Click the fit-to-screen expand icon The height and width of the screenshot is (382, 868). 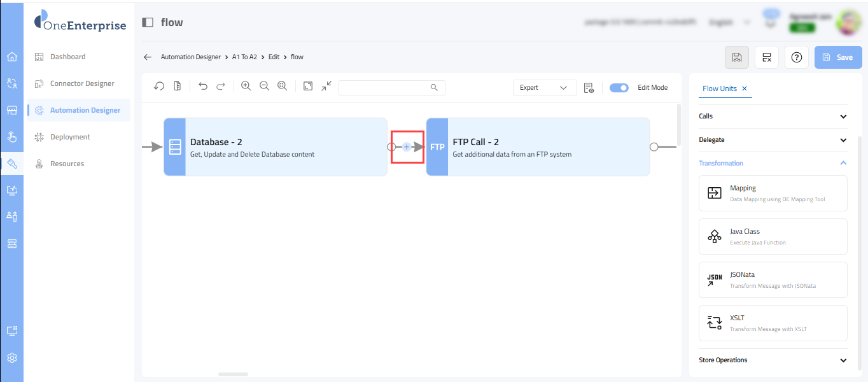click(x=308, y=87)
